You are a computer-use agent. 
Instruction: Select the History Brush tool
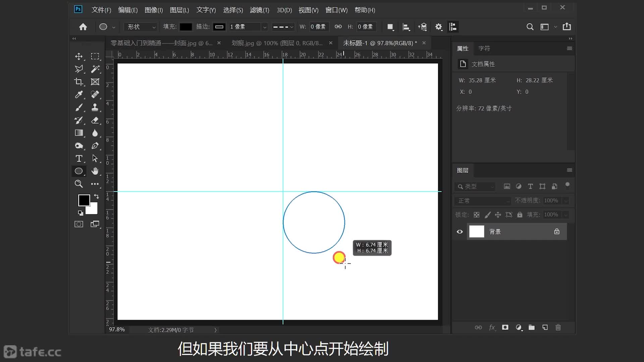pyautogui.click(x=79, y=120)
